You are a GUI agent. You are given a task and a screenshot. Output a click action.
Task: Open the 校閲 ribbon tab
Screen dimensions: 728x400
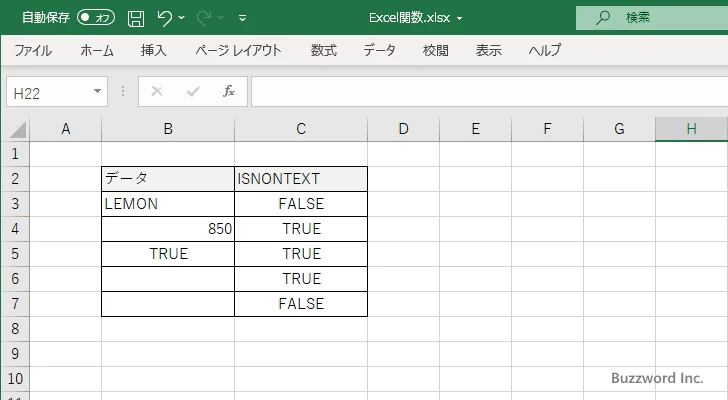(436, 50)
